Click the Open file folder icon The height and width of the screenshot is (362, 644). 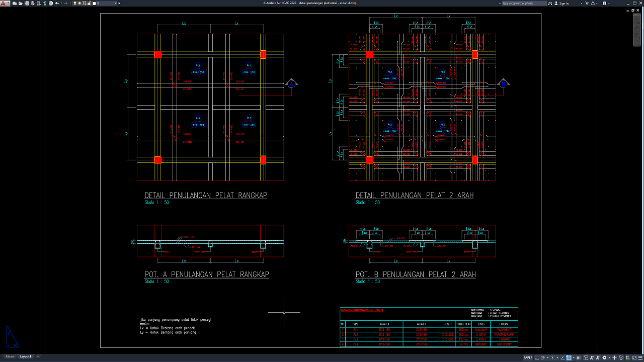coord(20,4)
